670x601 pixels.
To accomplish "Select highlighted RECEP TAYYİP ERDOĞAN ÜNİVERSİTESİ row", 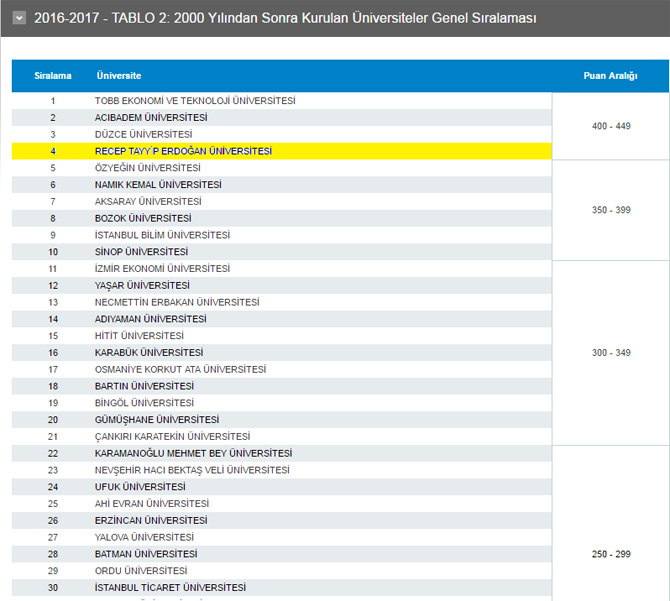I will tap(282, 151).
